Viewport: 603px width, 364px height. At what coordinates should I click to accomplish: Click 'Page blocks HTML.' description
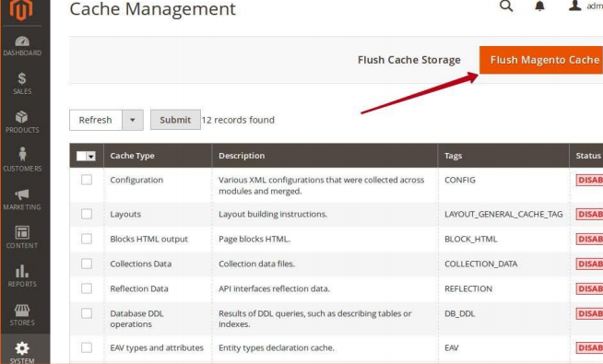[254, 239]
